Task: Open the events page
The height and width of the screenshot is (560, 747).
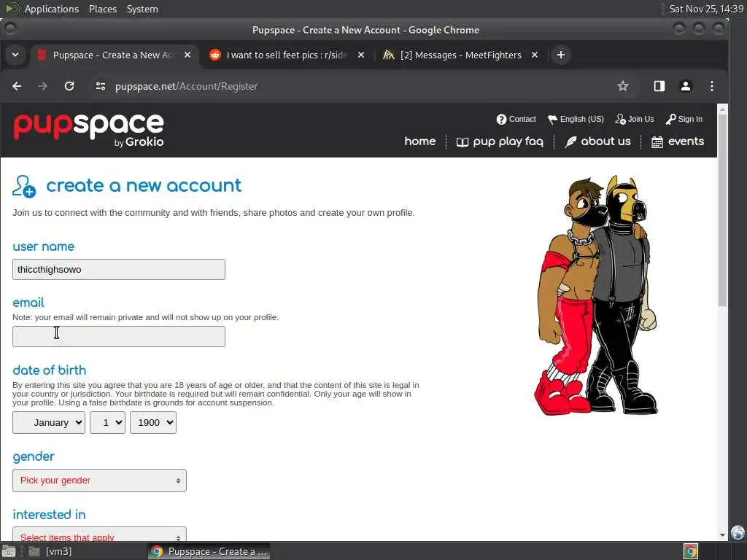Action: pos(678,141)
